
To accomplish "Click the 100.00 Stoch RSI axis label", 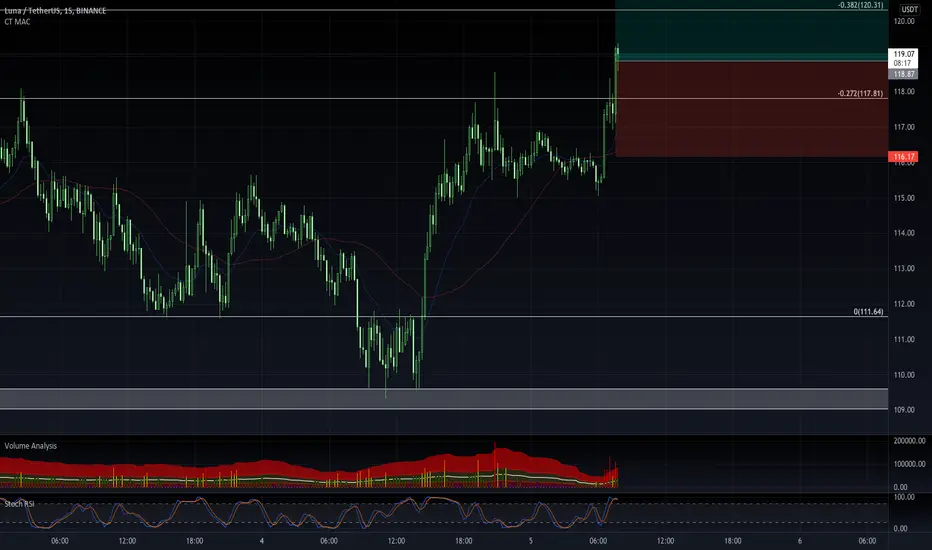I will click(x=904, y=497).
